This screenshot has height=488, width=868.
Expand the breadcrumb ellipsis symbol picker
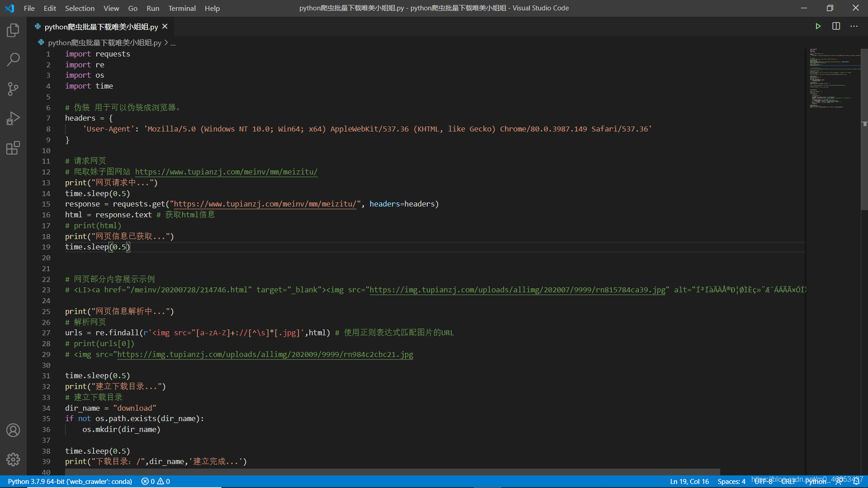click(x=173, y=43)
